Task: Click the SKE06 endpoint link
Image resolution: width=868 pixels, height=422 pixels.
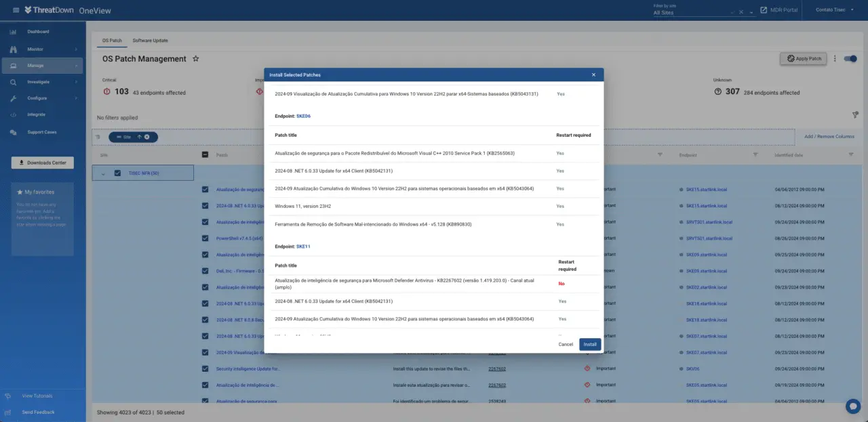Action: coord(303,116)
